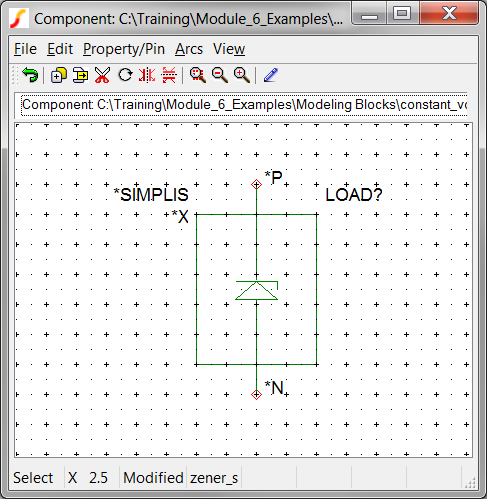487x499 pixels.
Task: Zoom in using the plus magnifier icon
Action: (242, 75)
